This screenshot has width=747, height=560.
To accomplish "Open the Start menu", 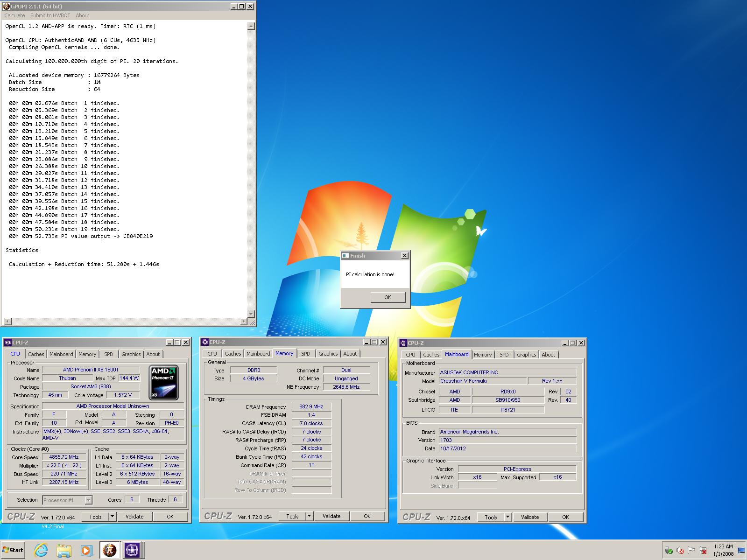I will [x=13, y=550].
